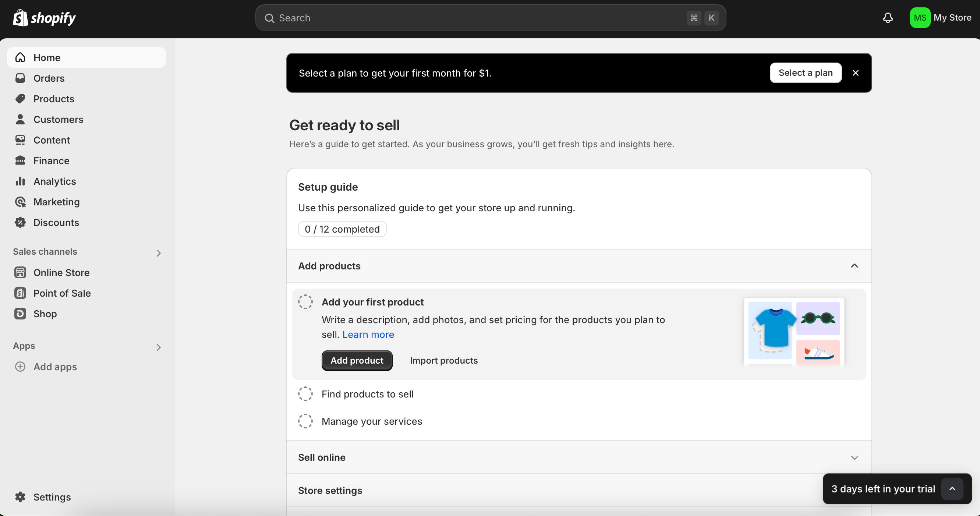Click the Analytics bar chart icon
This screenshot has height=516, width=980.
[x=20, y=181]
